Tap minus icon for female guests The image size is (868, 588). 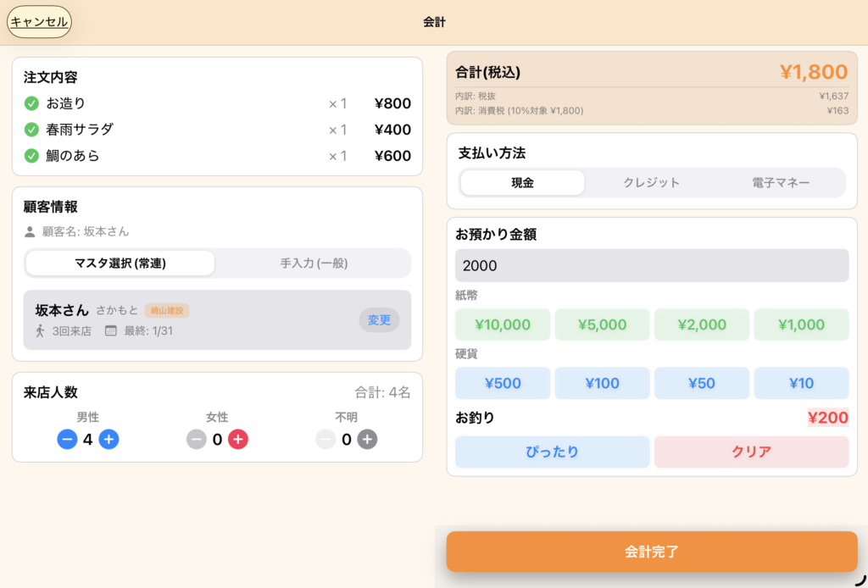197,439
